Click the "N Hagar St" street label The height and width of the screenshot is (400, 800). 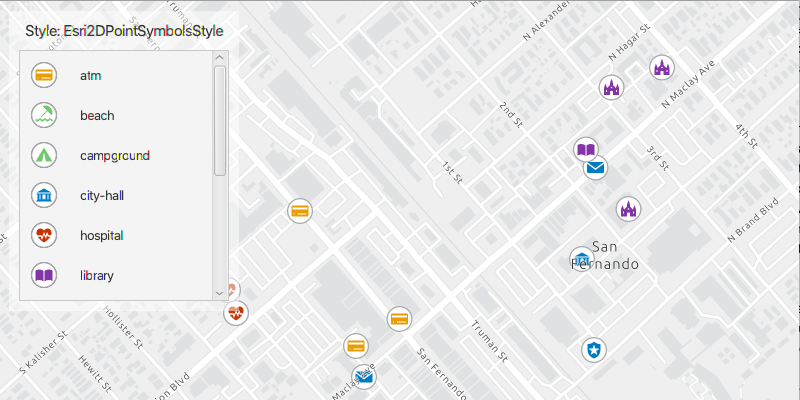(x=629, y=42)
